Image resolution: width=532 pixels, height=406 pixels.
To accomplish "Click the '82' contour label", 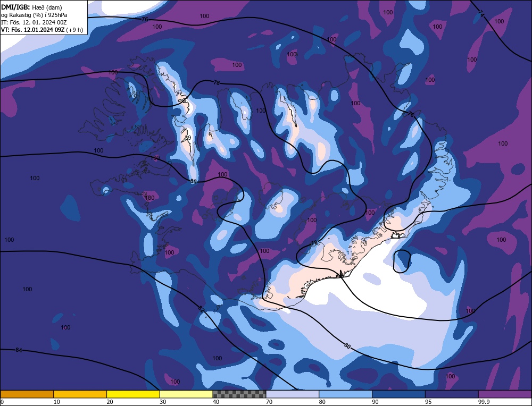I will click(x=201, y=309).
